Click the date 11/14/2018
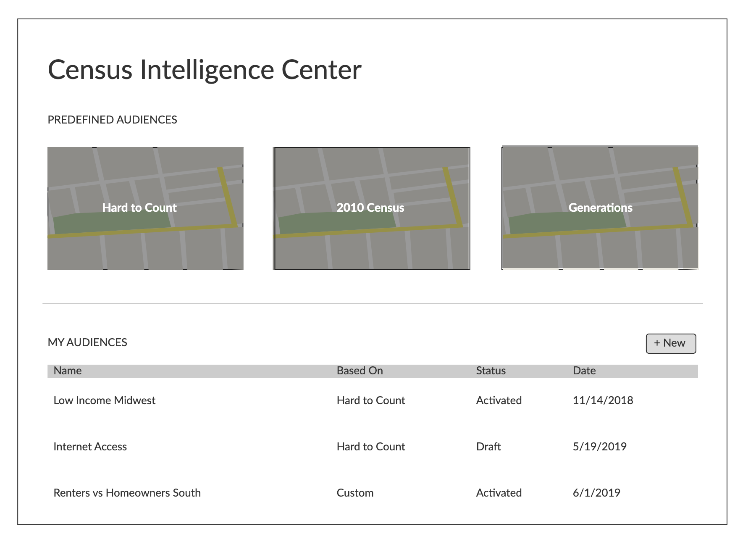This screenshot has width=756, height=547. [603, 400]
